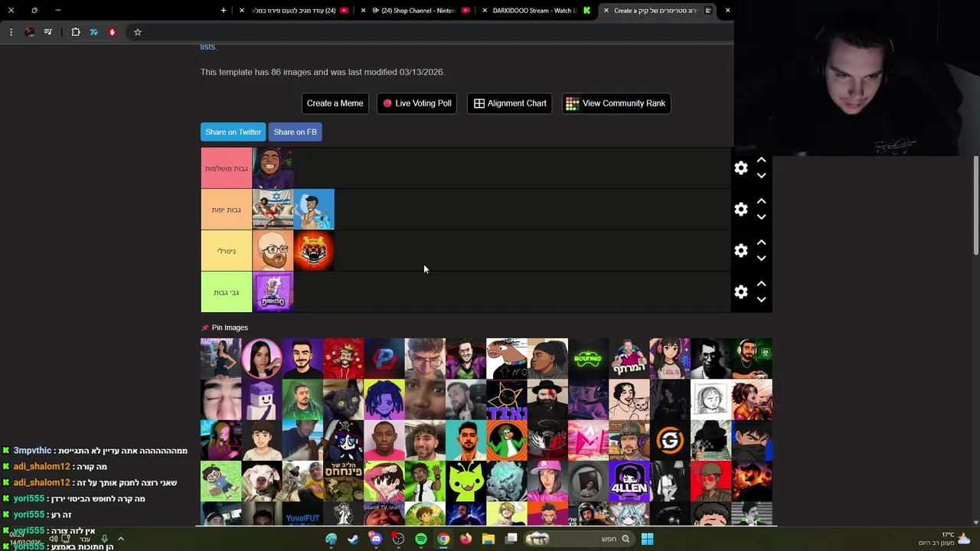Screen dimensions: 980x551
Task: Click the yellow ניטרלי tier label
Action: 226,250
